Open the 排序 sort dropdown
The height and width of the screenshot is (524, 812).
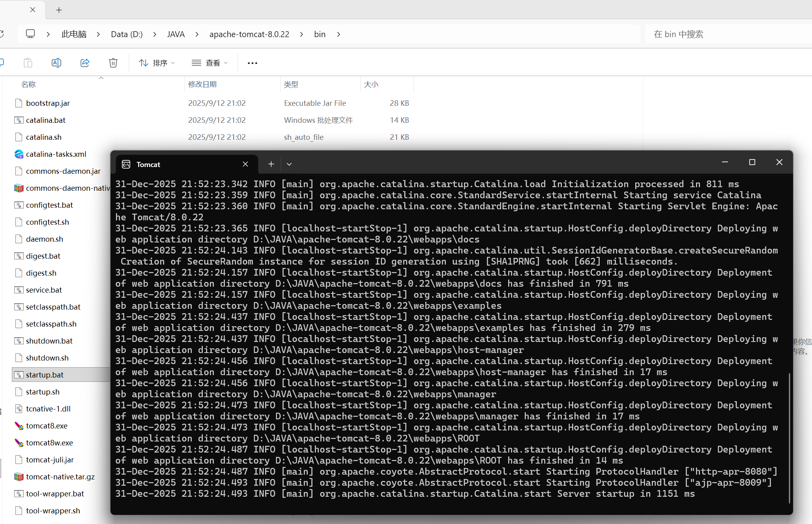[157, 63]
